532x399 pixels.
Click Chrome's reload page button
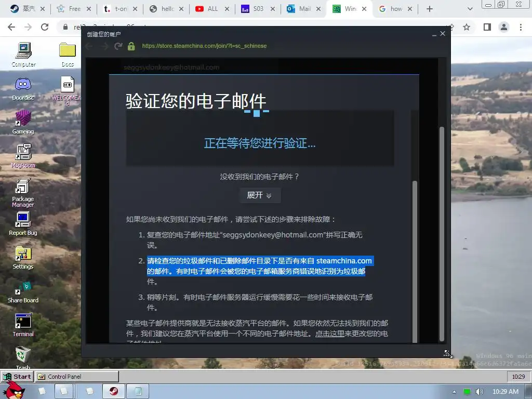[x=45, y=27]
